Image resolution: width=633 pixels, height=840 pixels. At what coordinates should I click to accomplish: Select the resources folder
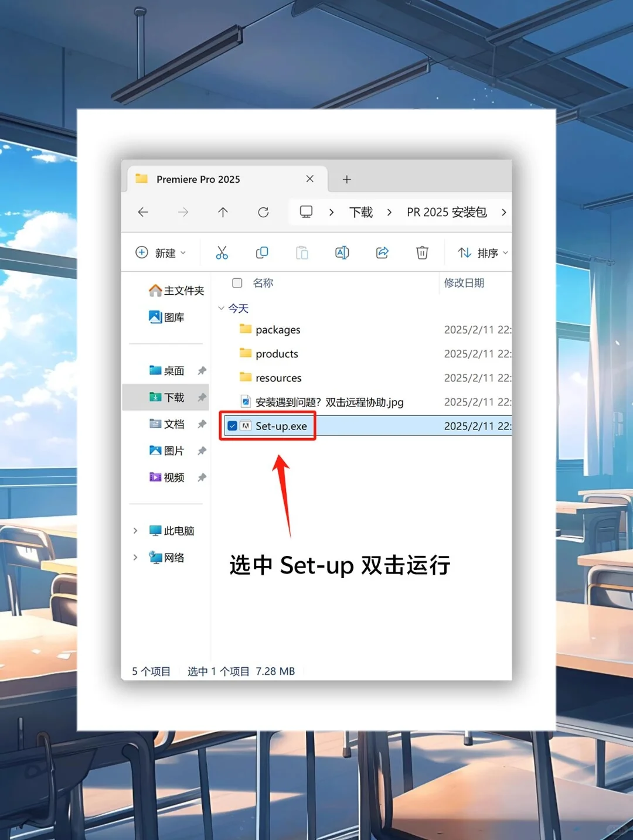pyautogui.click(x=278, y=378)
